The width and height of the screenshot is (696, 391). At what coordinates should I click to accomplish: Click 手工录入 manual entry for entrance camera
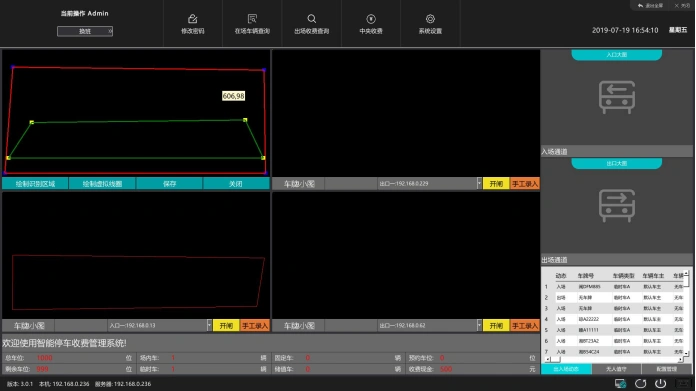254,326
